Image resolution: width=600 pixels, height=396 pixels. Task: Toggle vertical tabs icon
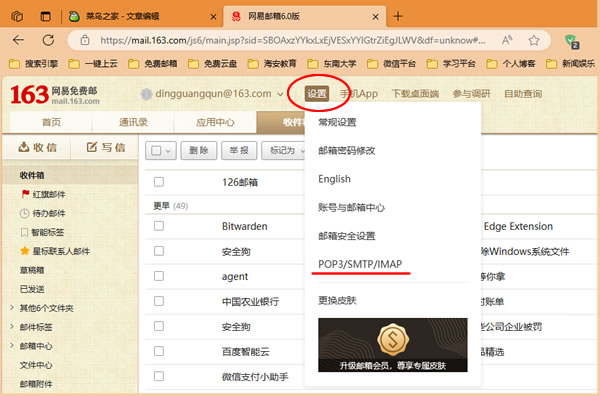tap(46, 16)
